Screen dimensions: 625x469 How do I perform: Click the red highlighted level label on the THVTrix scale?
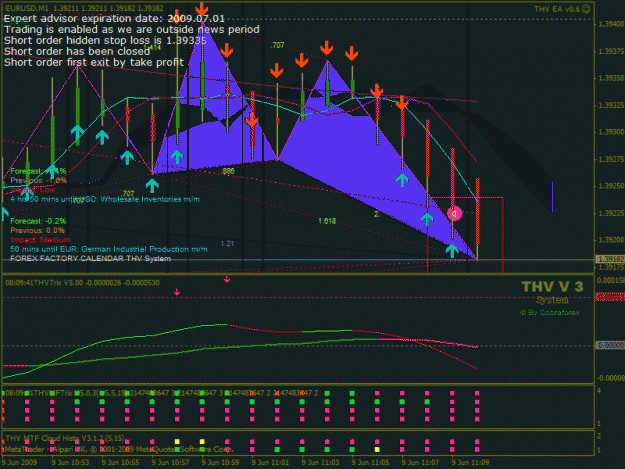point(610,297)
